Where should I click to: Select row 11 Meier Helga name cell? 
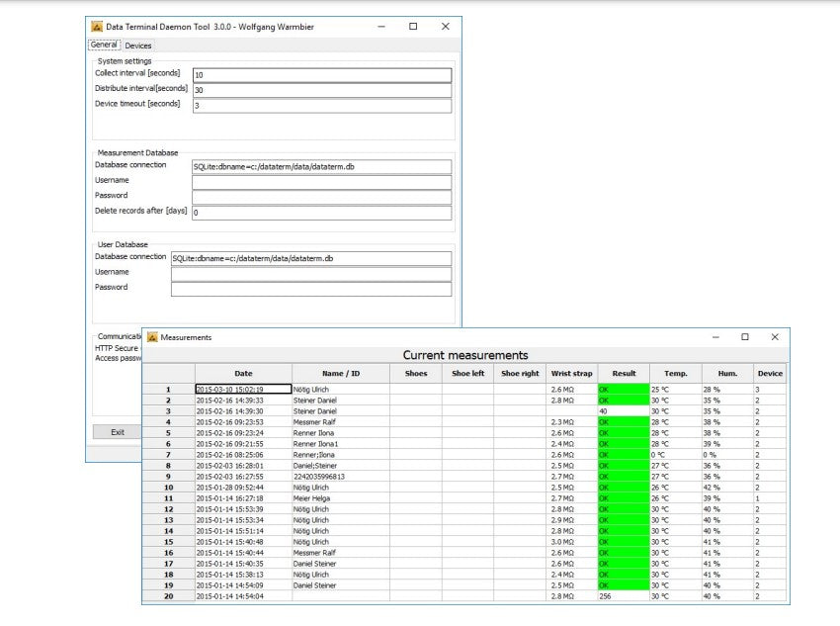(x=340, y=498)
